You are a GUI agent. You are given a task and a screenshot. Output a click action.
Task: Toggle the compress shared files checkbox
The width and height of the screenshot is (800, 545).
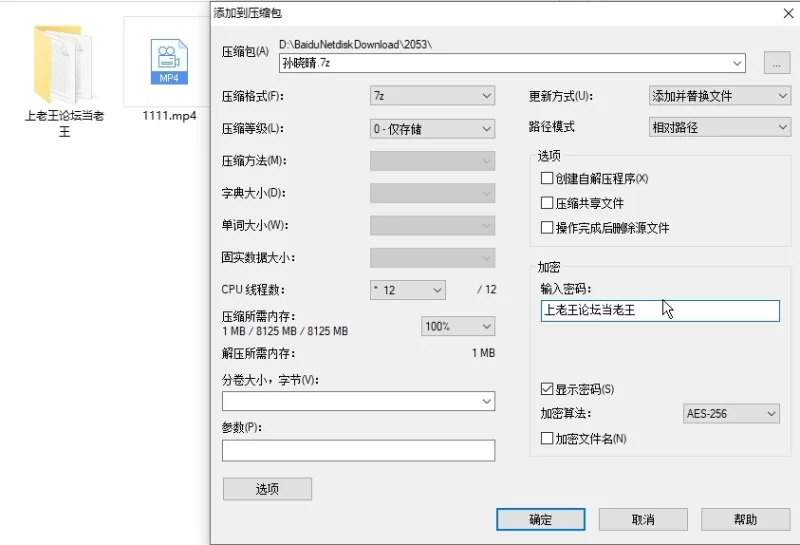click(x=547, y=203)
